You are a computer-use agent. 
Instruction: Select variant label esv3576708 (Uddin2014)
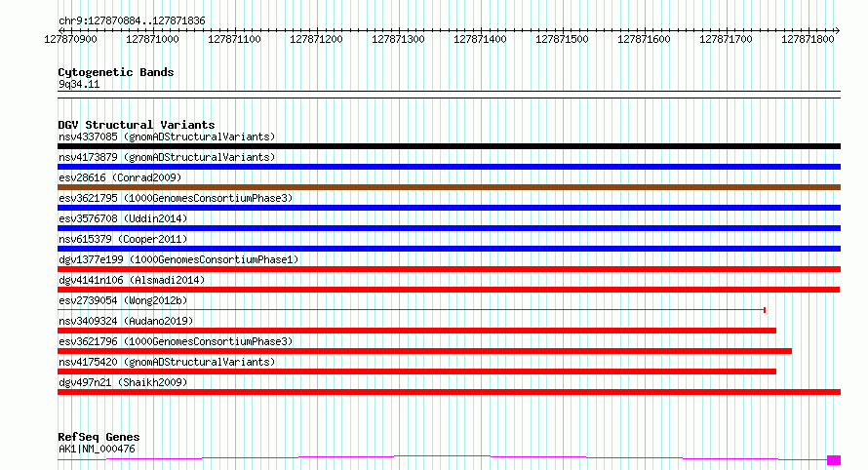pos(123,218)
